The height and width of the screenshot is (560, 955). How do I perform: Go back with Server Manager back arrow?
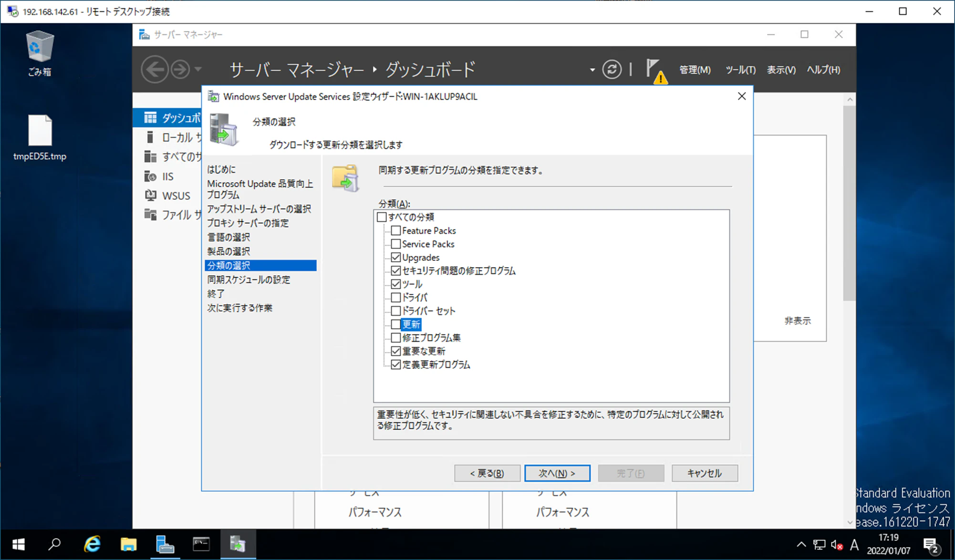pos(155,70)
